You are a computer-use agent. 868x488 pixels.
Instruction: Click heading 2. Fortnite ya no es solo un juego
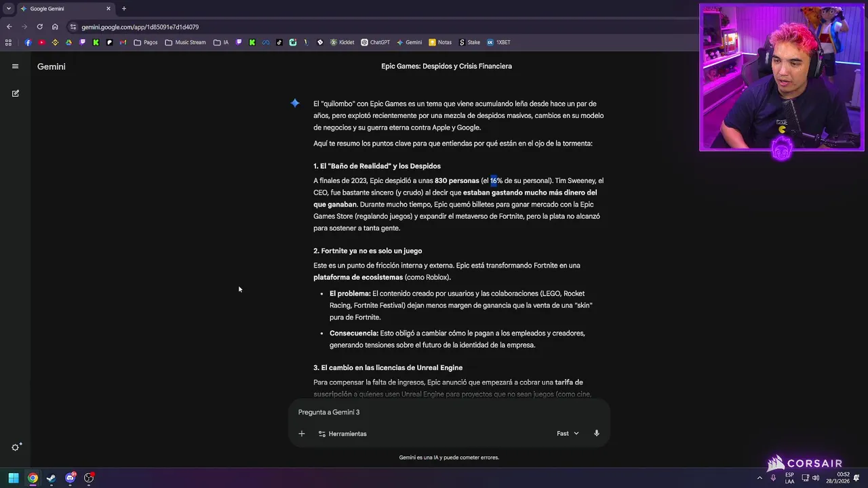coord(368,251)
